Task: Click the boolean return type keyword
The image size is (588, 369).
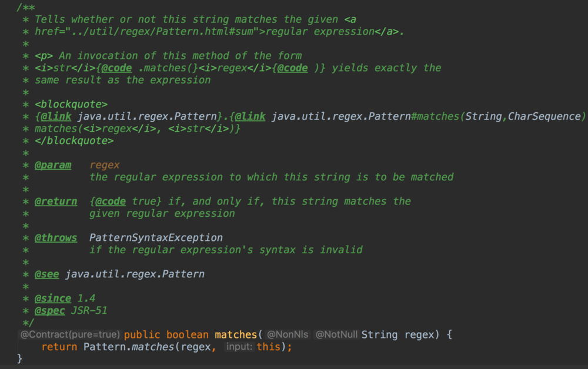Action: 187,335
